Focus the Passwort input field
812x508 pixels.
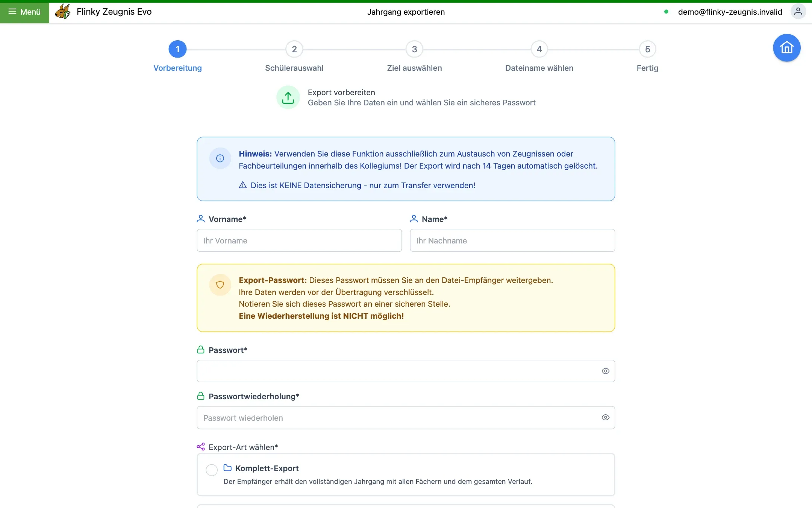click(406, 371)
